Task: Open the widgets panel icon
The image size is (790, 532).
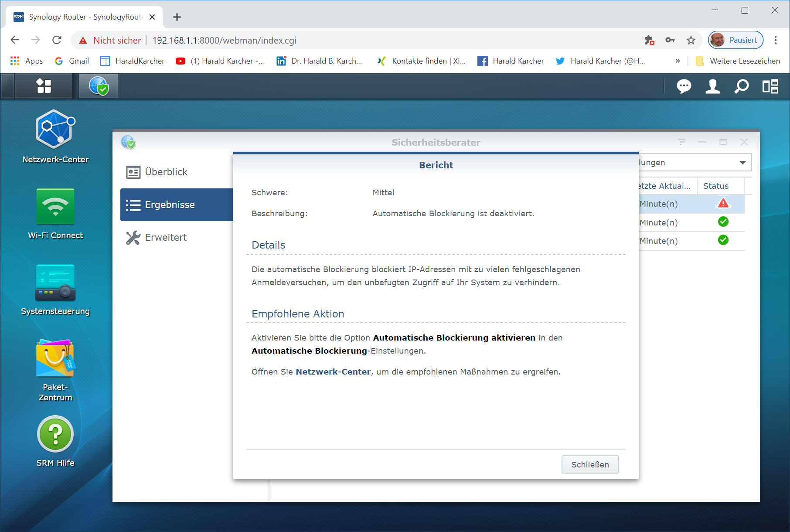Action: (770, 86)
